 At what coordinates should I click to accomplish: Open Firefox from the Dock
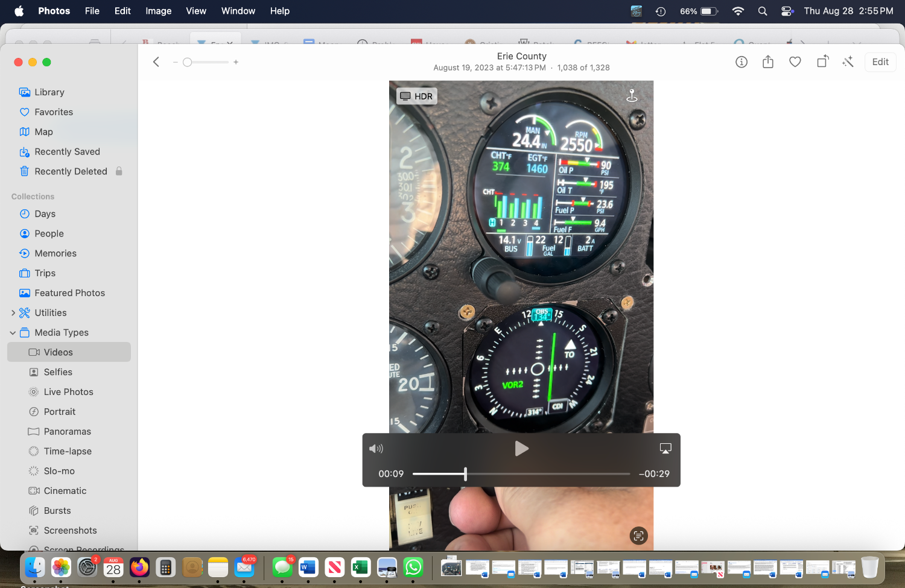(x=139, y=567)
